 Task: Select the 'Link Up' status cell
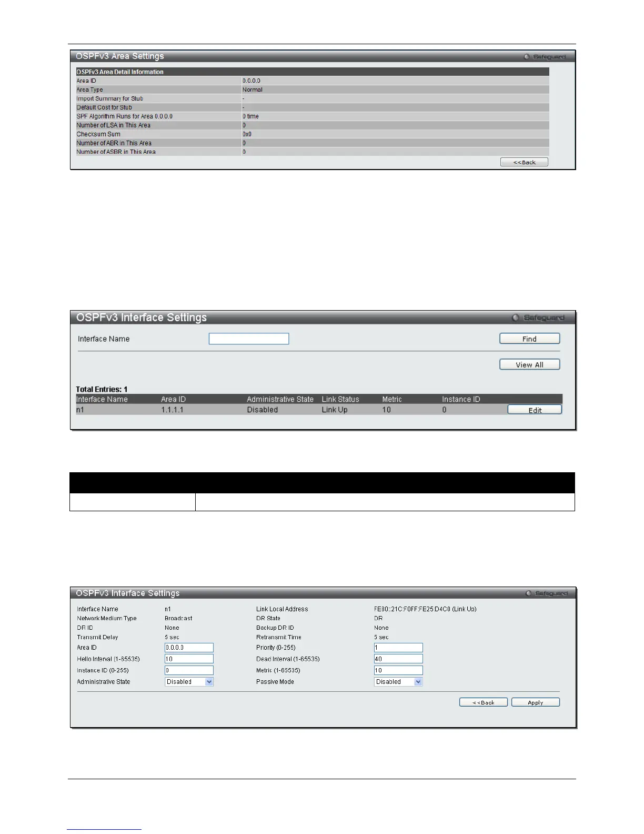click(x=335, y=410)
